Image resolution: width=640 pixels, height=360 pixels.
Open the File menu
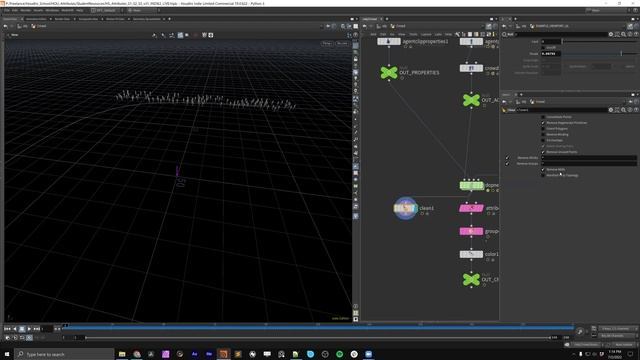click(7, 10)
